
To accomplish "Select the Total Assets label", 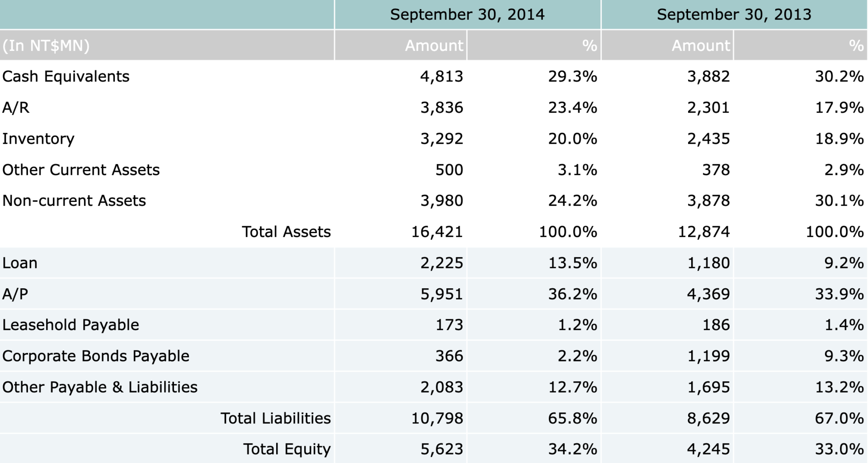I will (x=286, y=232).
